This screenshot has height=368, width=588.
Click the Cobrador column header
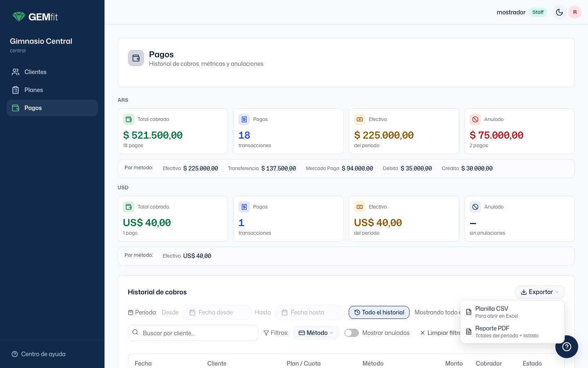pos(489,364)
